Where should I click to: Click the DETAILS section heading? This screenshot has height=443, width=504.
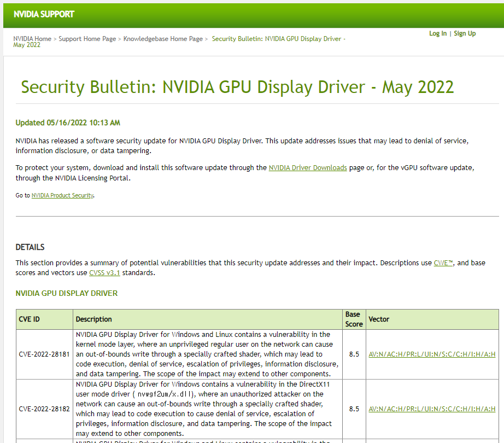30,247
